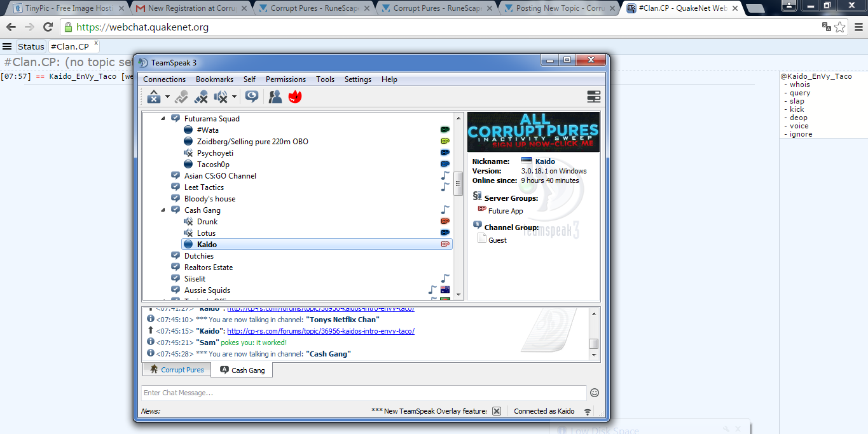Click the red Overwolf devil icon
The width and height of the screenshot is (868, 434).
coord(295,97)
